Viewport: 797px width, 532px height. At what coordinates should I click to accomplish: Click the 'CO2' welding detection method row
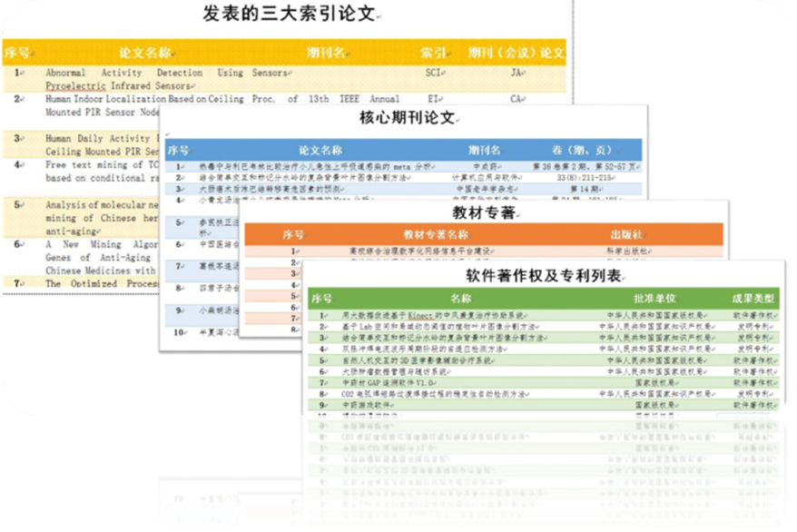tap(544, 394)
